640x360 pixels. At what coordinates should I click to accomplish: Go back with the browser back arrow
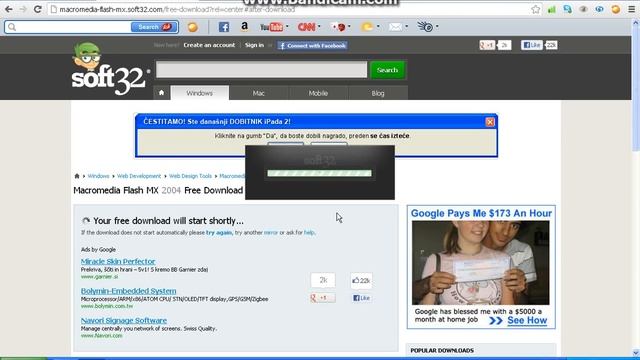(x=8, y=9)
